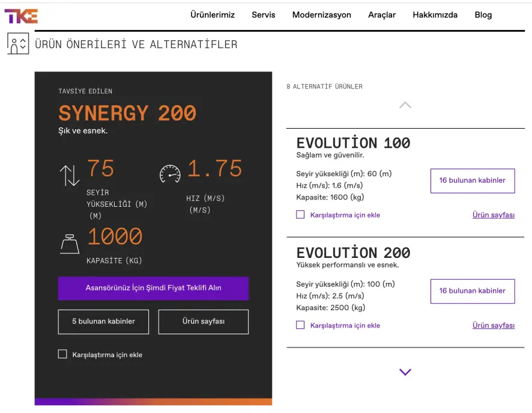Click the EVOLUTİON 200 heading

pyautogui.click(x=353, y=252)
